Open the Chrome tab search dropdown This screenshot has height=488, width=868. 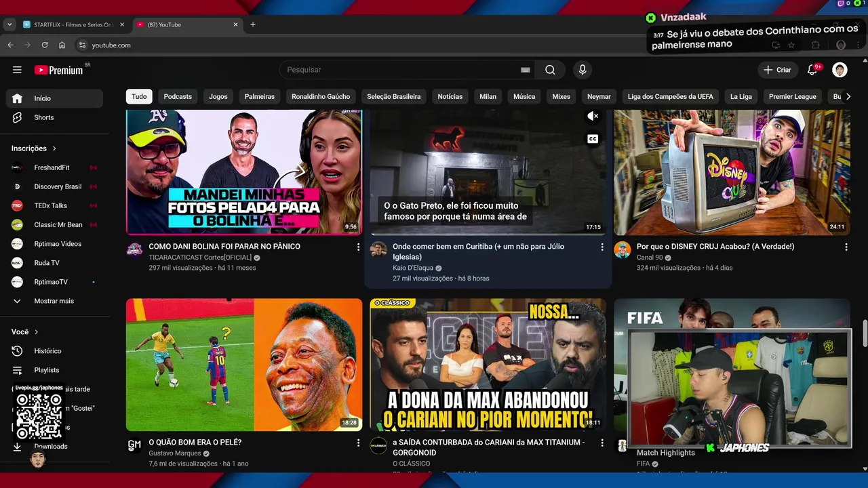coord(9,24)
